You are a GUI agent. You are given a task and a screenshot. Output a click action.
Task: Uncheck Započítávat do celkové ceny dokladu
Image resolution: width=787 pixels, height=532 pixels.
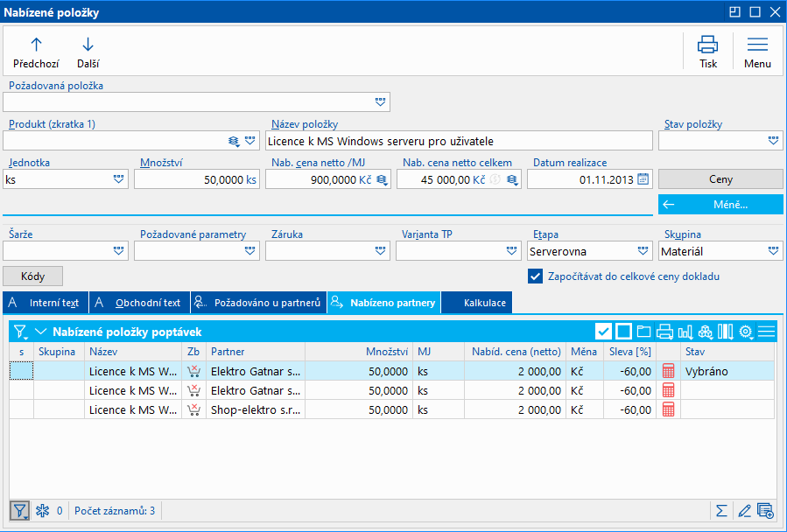point(535,276)
